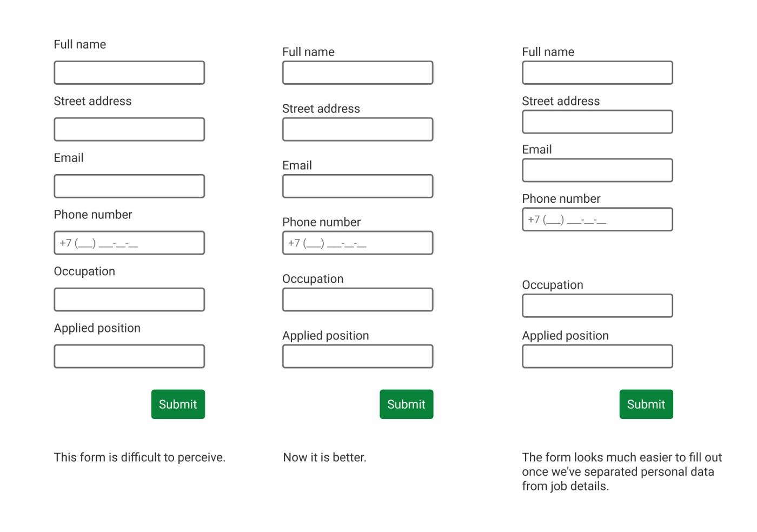Click the Phone number field in the right form

tap(597, 219)
